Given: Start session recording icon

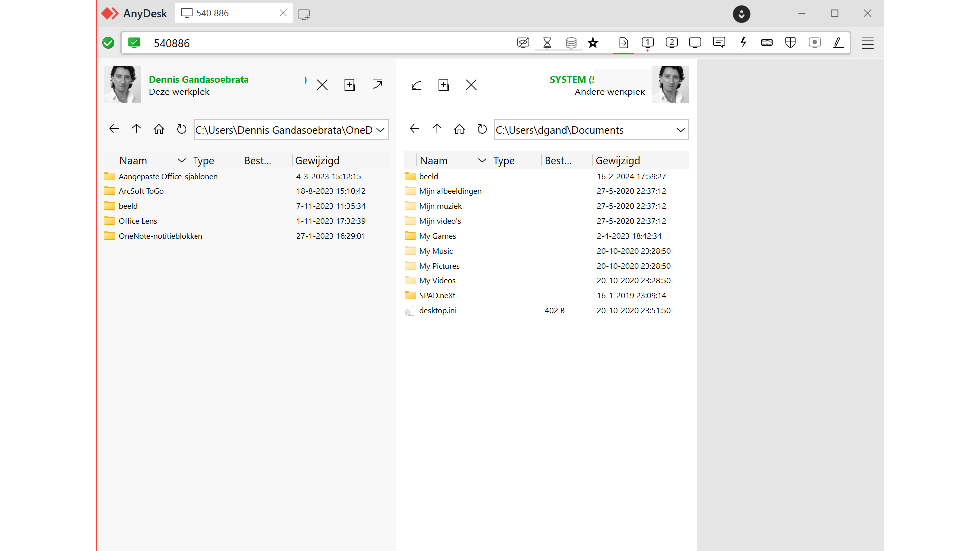Looking at the screenshot, I should [814, 43].
